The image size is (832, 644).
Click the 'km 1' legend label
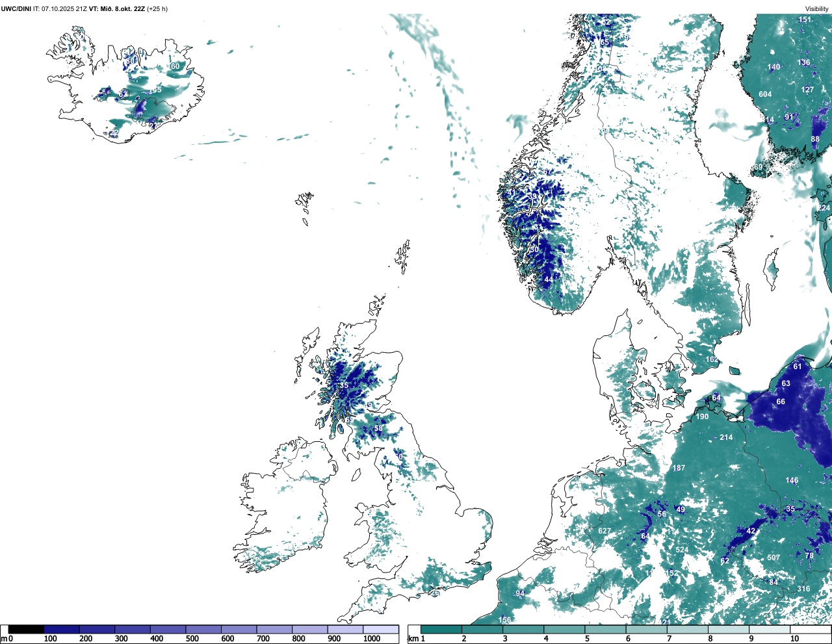click(417, 639)
